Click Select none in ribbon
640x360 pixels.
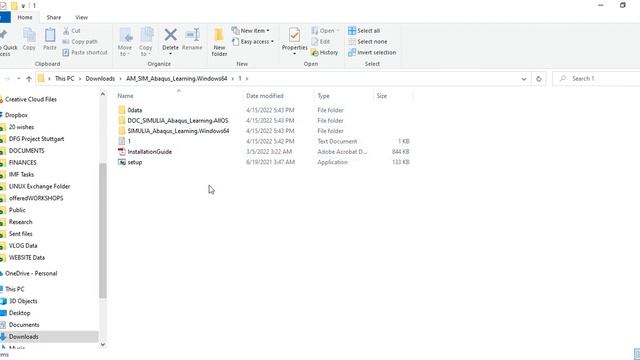(x=367, y=42)
